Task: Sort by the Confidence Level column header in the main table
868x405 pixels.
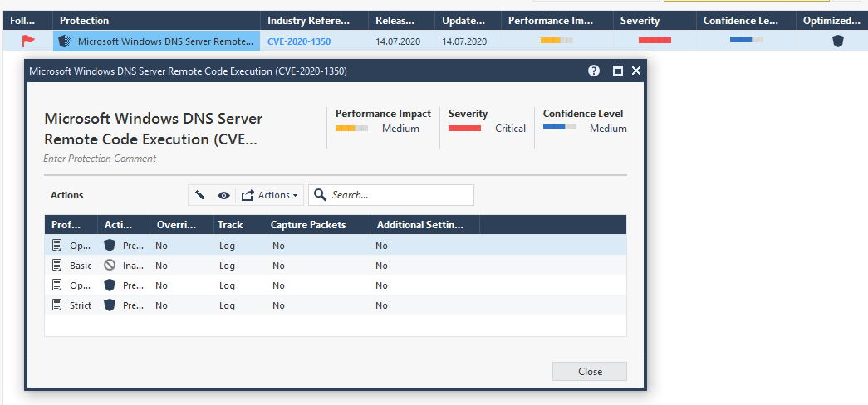Action: pos(746,21)
